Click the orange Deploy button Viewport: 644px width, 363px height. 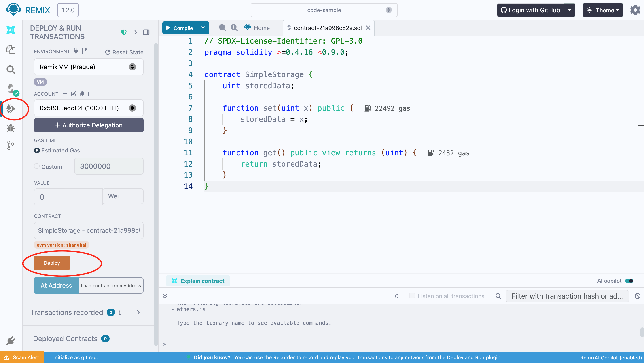click(52, 263)
